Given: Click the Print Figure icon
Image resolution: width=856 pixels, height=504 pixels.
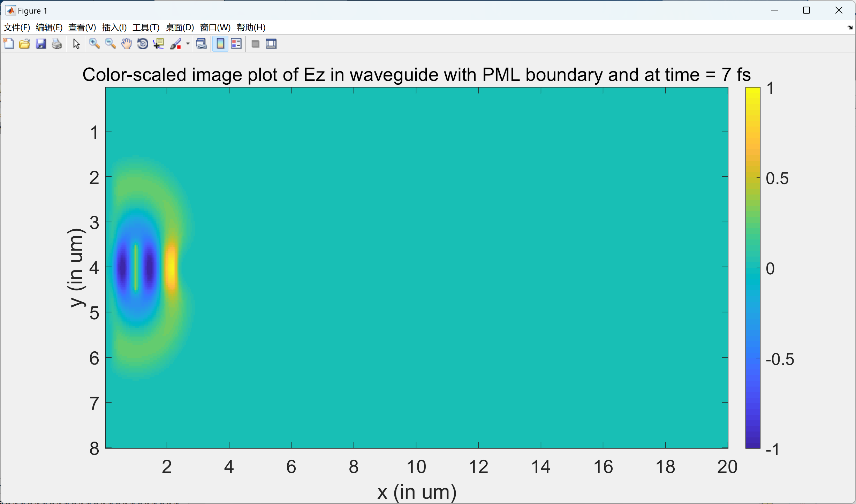Looking at the screenshot, I should [56, 44].
